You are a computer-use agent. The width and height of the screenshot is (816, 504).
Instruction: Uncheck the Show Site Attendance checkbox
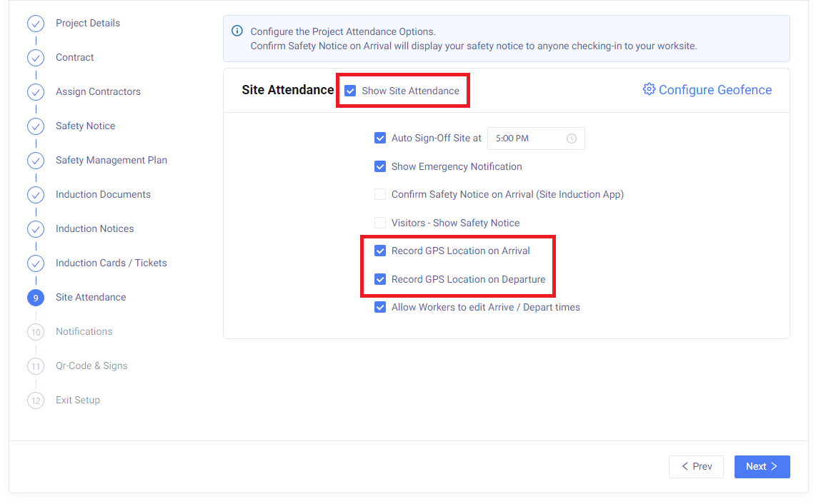350,91
